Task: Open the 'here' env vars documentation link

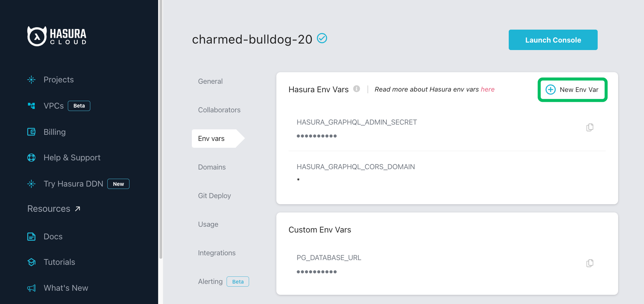Action: [x=488, y=89]
